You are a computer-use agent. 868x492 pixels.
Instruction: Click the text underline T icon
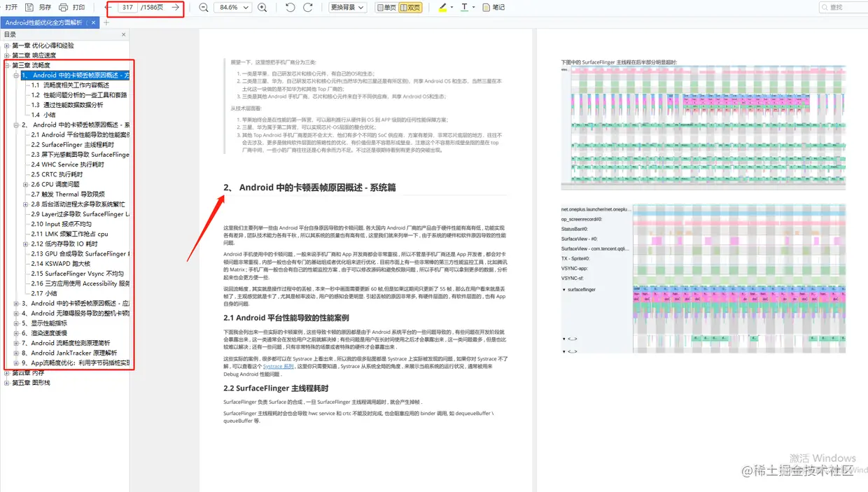pos(465,7)
